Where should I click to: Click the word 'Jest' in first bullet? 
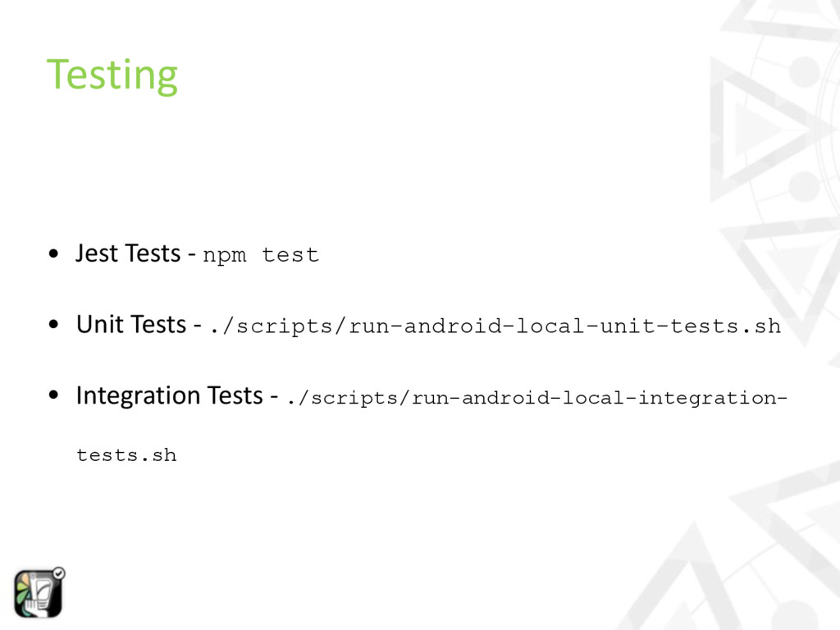coord(97,253)
